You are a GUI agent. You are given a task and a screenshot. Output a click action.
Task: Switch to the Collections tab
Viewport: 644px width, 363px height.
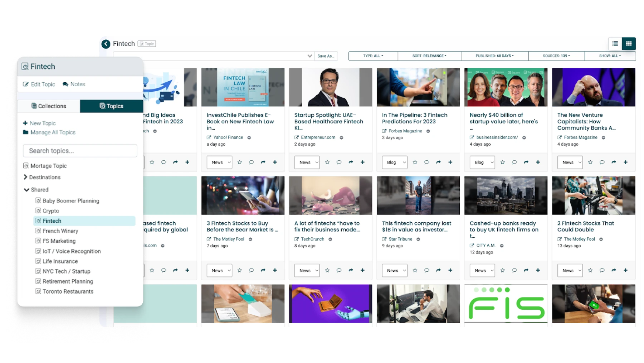pyautogui.click(x=49, y=106)
